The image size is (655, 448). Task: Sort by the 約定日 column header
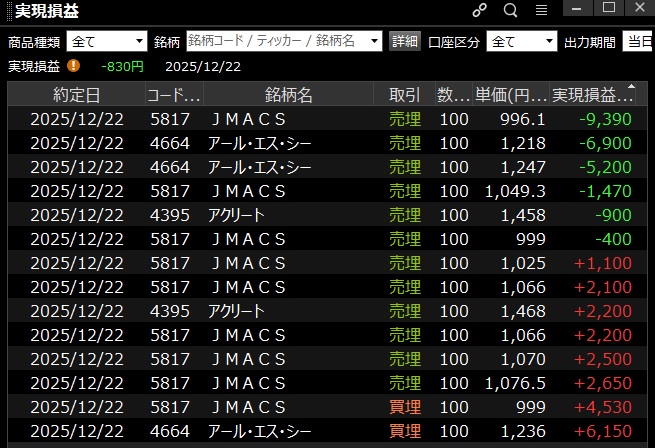76,95
